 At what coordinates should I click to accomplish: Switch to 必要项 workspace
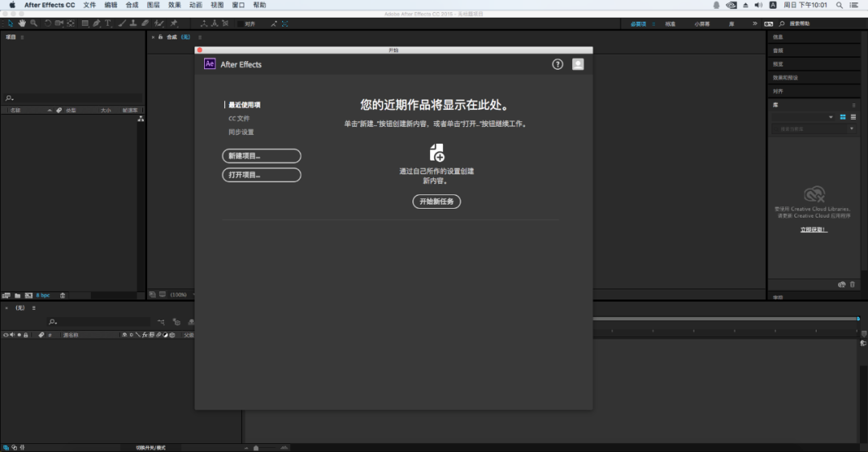[638, 24]
